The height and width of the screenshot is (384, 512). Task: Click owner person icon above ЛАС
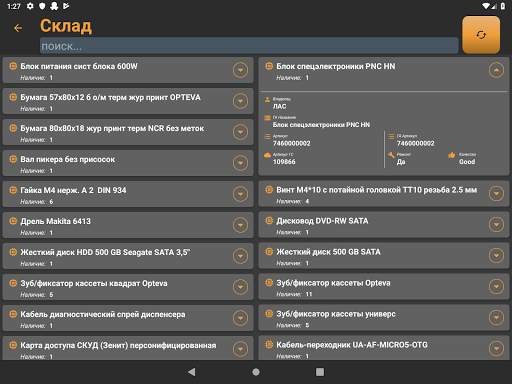[267, 99]
